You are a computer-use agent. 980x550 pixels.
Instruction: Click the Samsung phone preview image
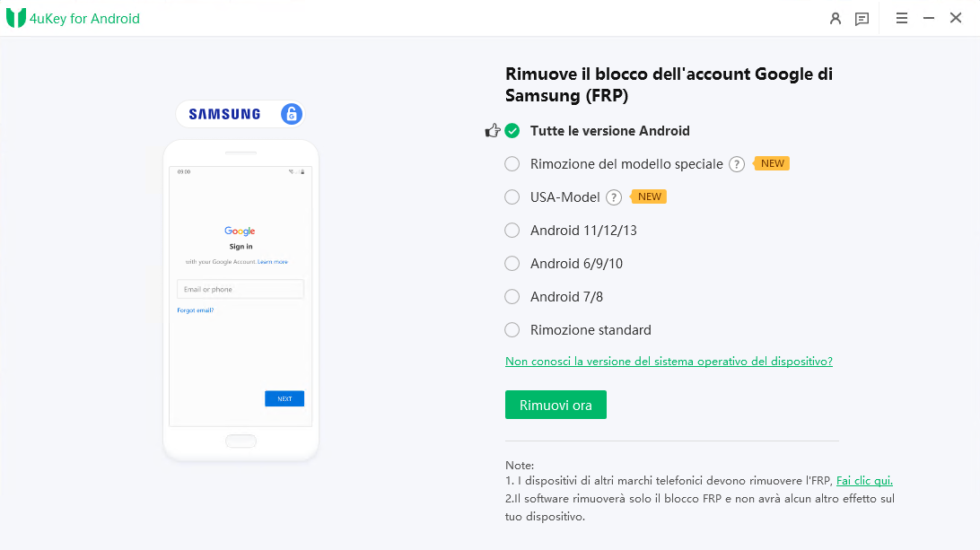[240, 300]
